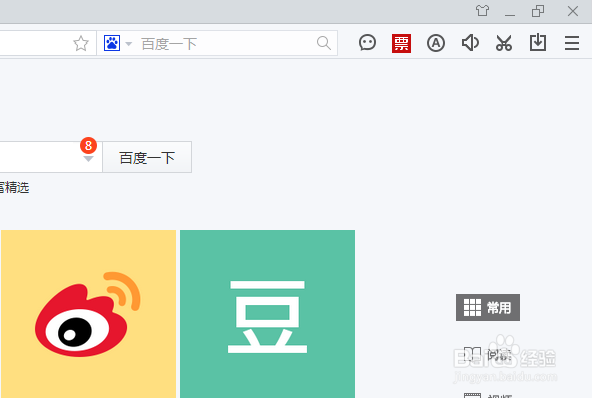This screenshot has width=592, height=398.
Task: Click the circled A extension icon
Action: (436, 43)
